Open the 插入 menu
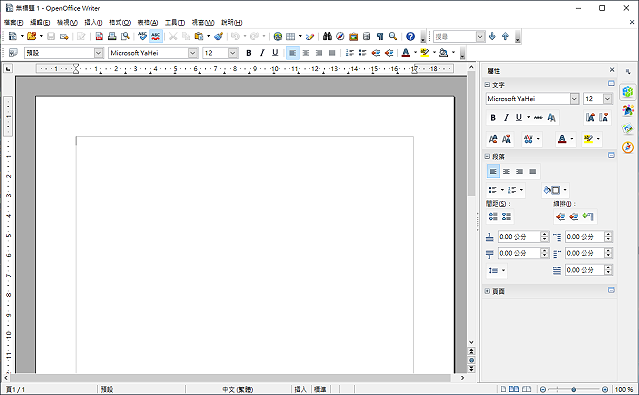The image size is (639, 395). coord(93,22)
